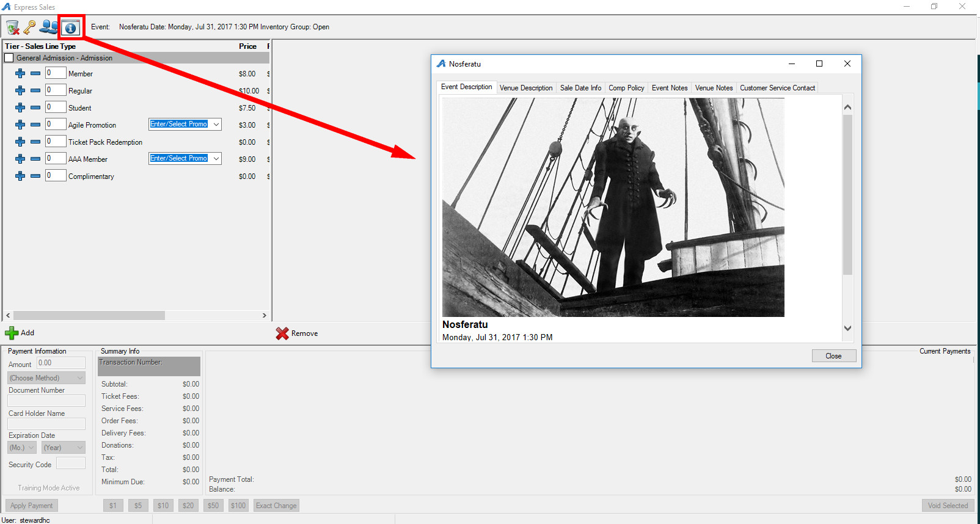Click the Security Code field
The image size is (980, 524).
pos(71,463)
